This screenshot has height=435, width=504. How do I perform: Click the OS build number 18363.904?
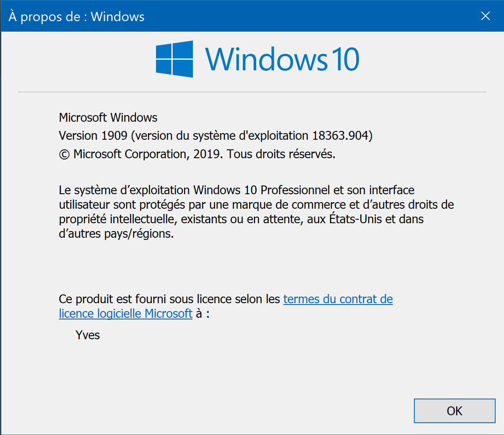coord(340,136)
